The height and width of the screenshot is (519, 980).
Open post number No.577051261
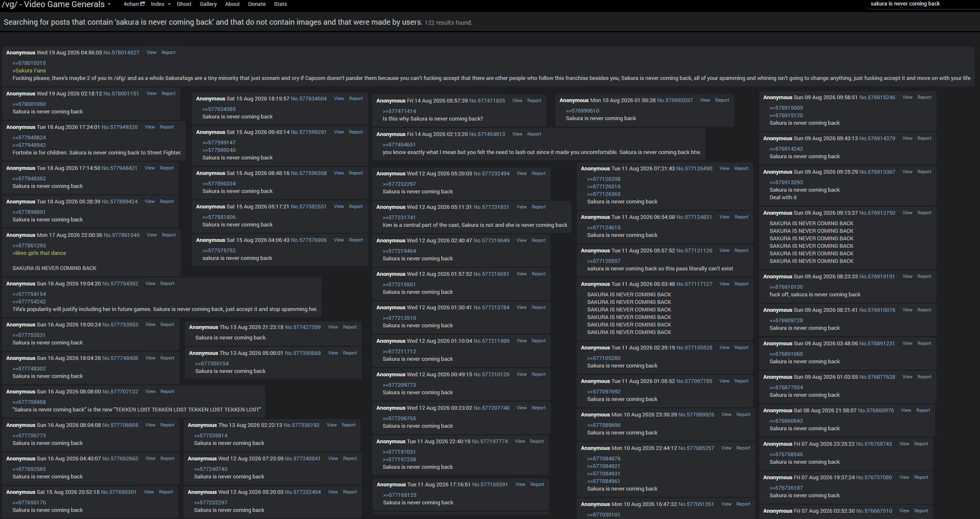tap(696, 504)
